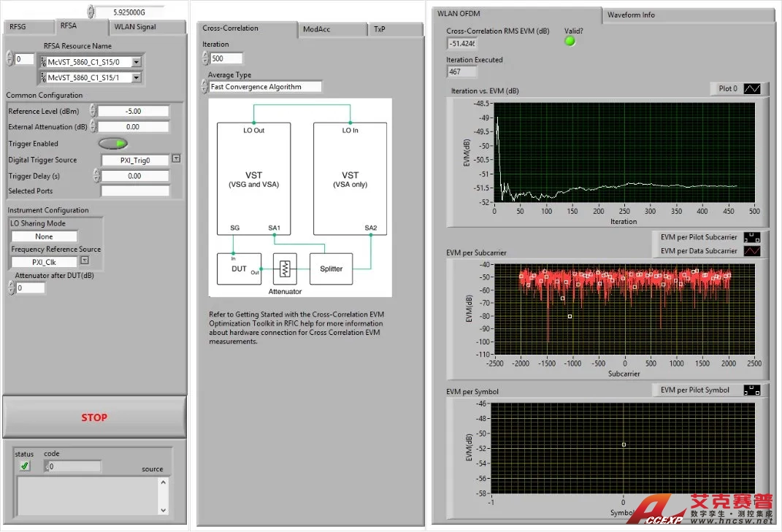The image size is (782, 532).
Task: Open the McVST_5860_C1_S15/0 resource dropdown
Action: pyautogui.click(x=136, y=62)
